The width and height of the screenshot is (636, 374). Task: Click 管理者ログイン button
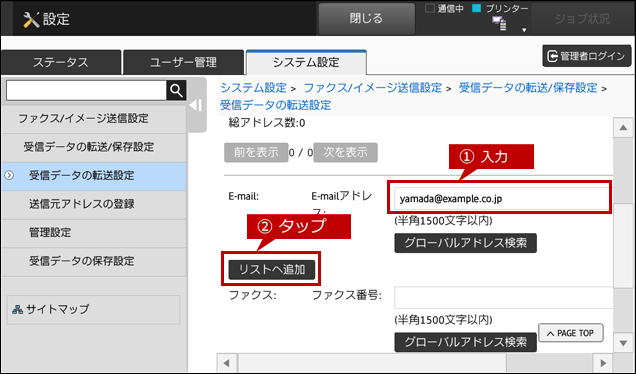587,56
